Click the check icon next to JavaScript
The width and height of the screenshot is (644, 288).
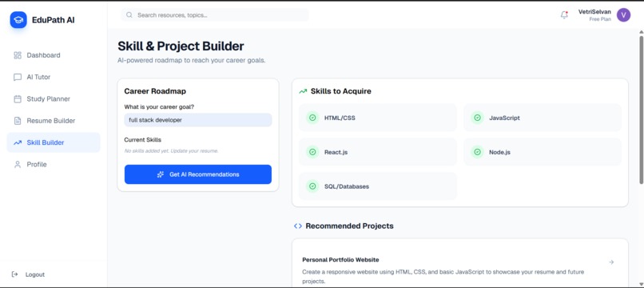pyautogui.click(x=477, y=118)
